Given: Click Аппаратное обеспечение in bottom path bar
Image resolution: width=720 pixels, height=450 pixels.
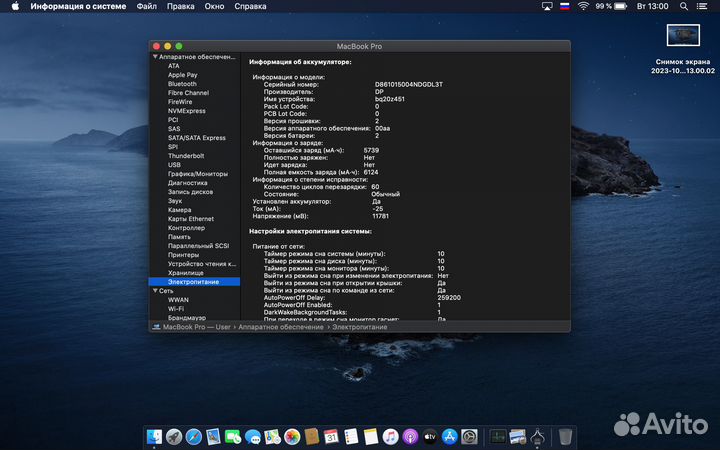Looking at the screenshot, I should pos(281,327).
